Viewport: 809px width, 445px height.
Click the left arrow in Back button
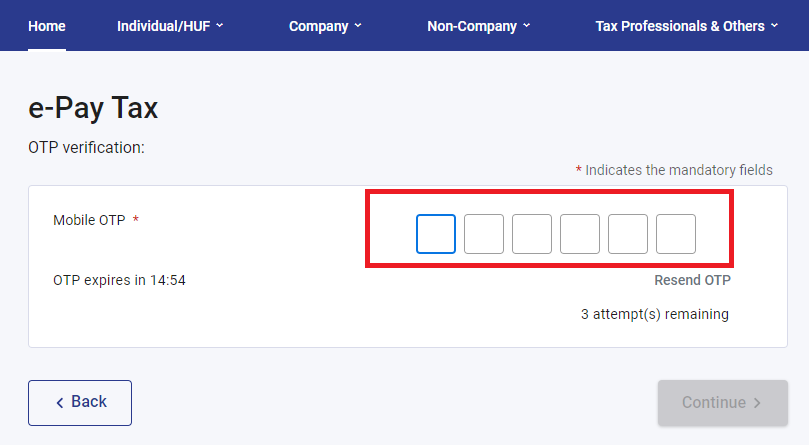[60, 402]
